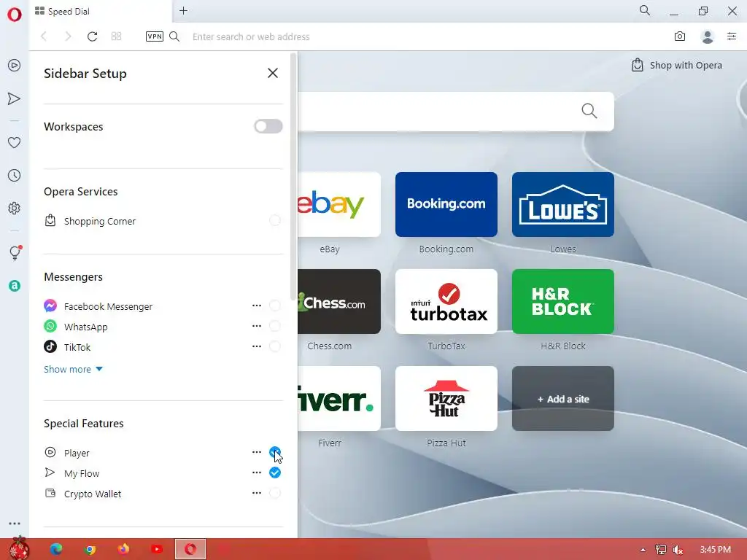The width and height of the screenshot is (747, 560).
Task: Click the network tray icon
Action: [661, 550]
